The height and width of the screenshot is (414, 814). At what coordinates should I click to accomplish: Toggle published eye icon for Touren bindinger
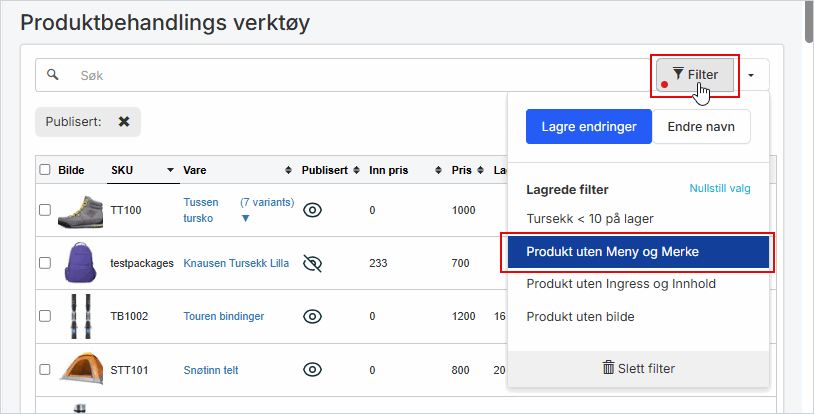pos(312,316)
